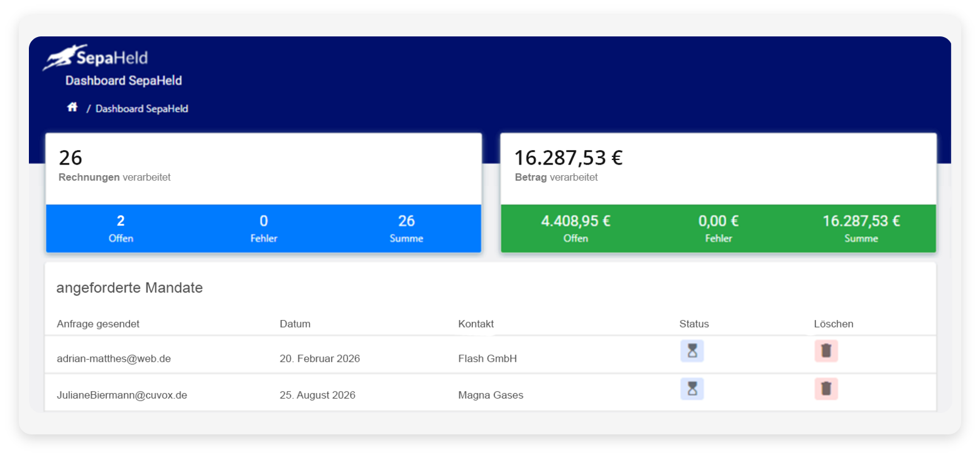Delete the Flash GmbH mandate request
The height and width of the screenshot is (457, 980).
click(826, 351)
